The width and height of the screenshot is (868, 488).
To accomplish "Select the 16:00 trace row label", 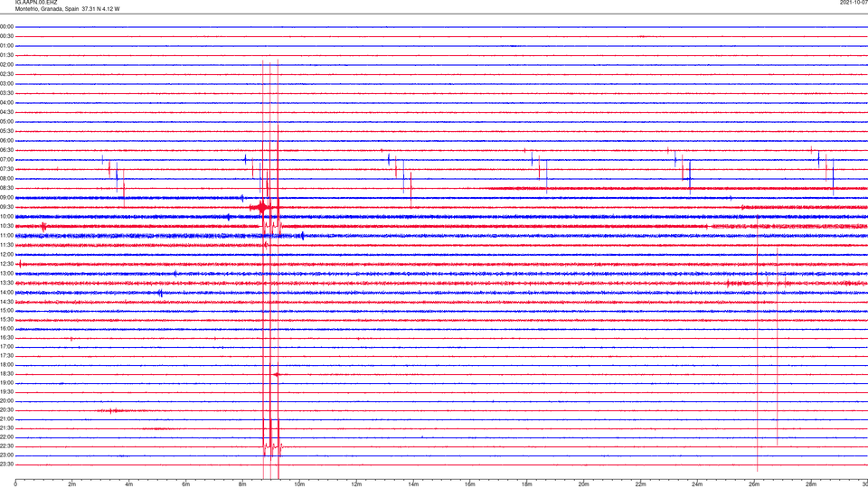I will click(x=6, y=328).
